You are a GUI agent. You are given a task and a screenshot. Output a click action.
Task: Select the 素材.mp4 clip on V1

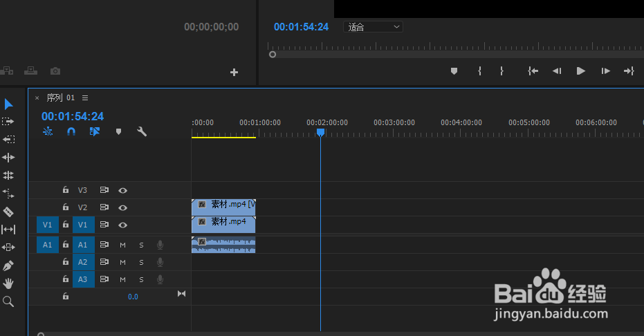[223, 225]
